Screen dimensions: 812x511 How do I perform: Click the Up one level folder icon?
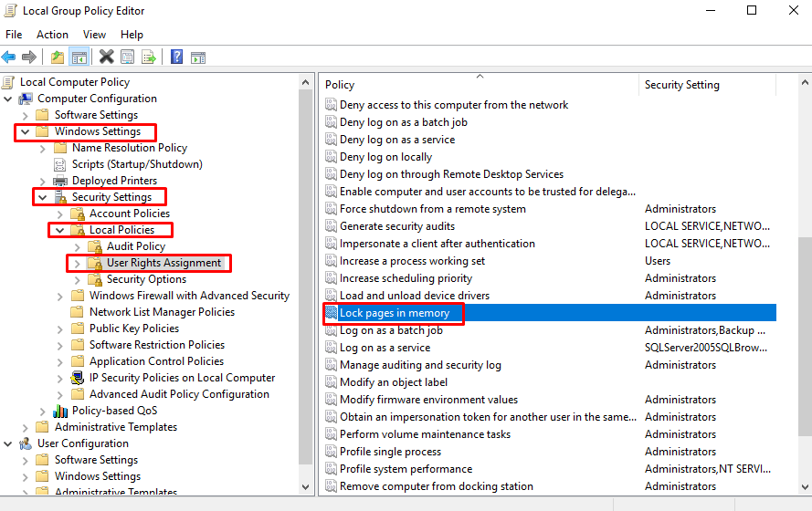pos(58,57)
